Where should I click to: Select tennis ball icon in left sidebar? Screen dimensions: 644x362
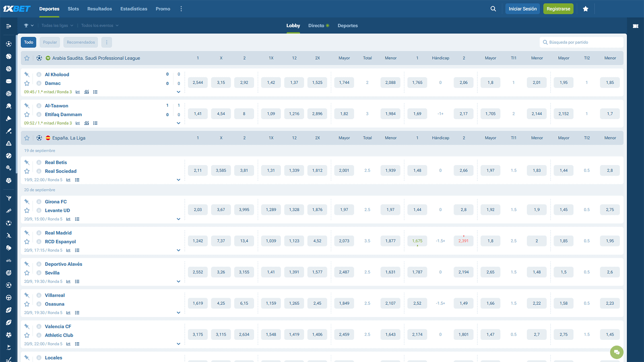(8, 56)
